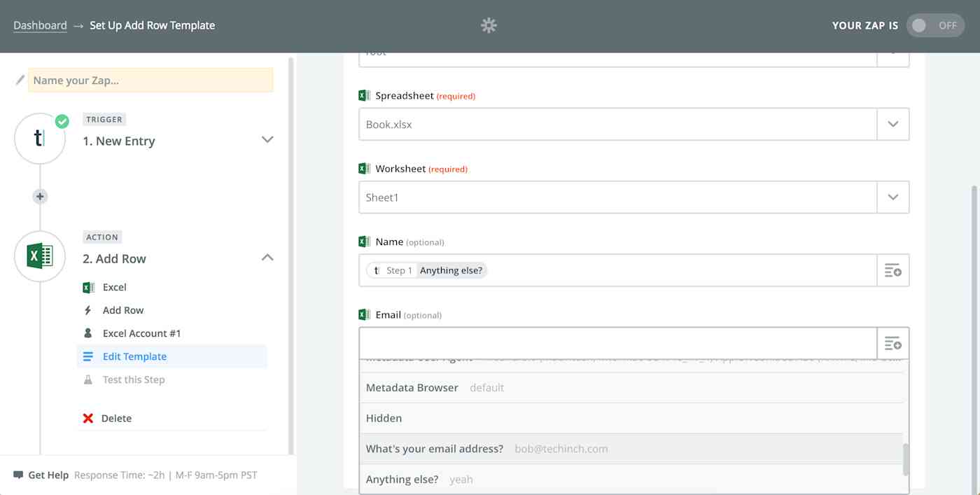This screenshot has height=495, width=980.
Task: Expand the 1. New Entry trigger step
Action: [x=267, y=139]
